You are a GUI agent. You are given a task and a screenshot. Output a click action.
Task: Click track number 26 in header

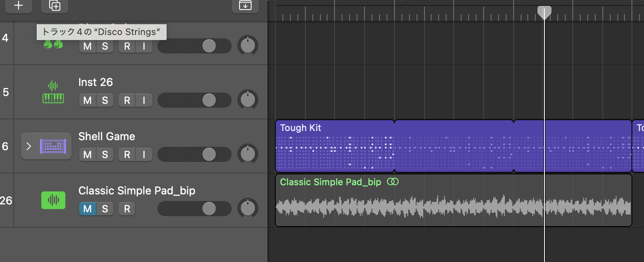coord(6,201)
